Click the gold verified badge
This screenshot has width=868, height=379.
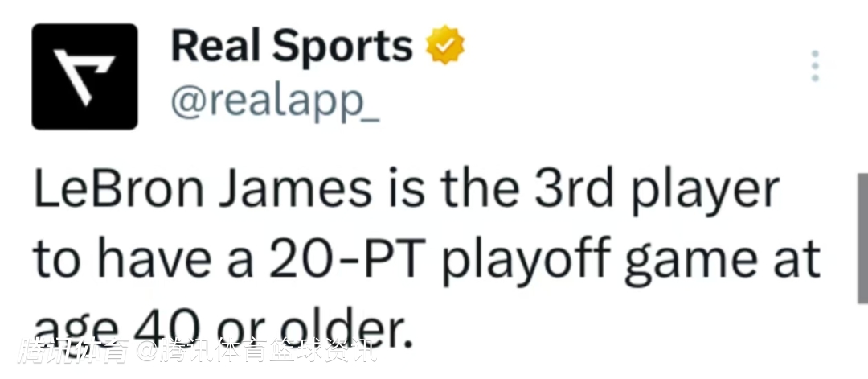444,47
